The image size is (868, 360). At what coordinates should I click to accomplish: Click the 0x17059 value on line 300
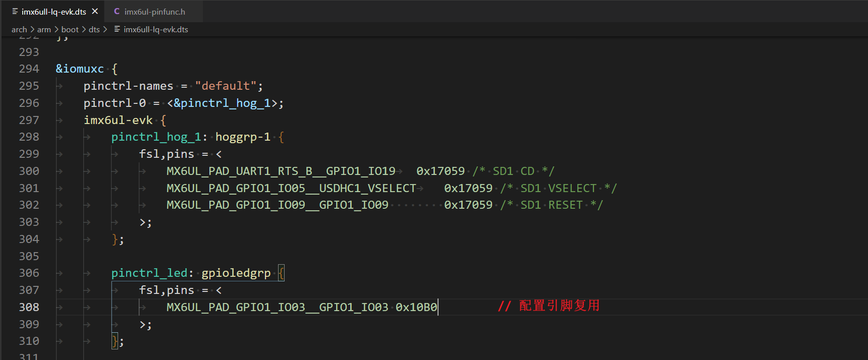click(441, 171)
